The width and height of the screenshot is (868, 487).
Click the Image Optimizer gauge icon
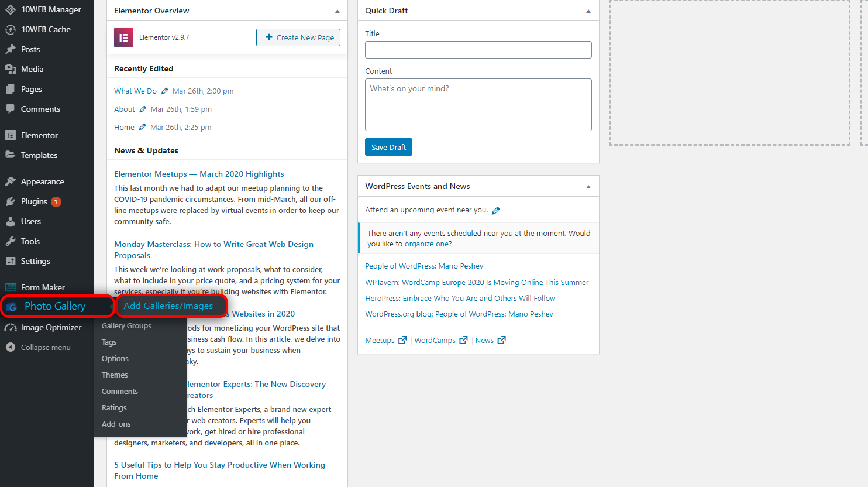11,327
